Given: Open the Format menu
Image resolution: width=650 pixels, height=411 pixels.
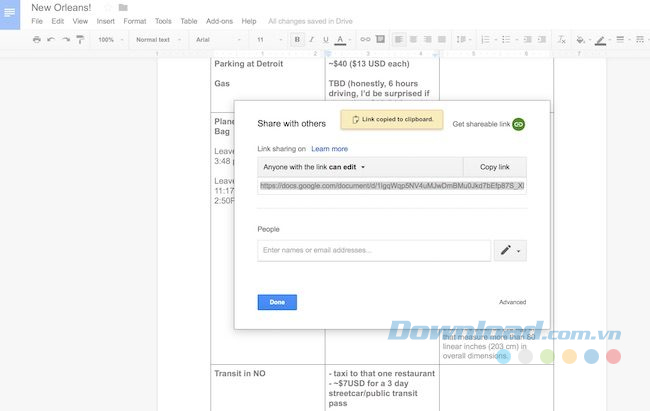Looking at the screenshot, I should coord(135,21).
